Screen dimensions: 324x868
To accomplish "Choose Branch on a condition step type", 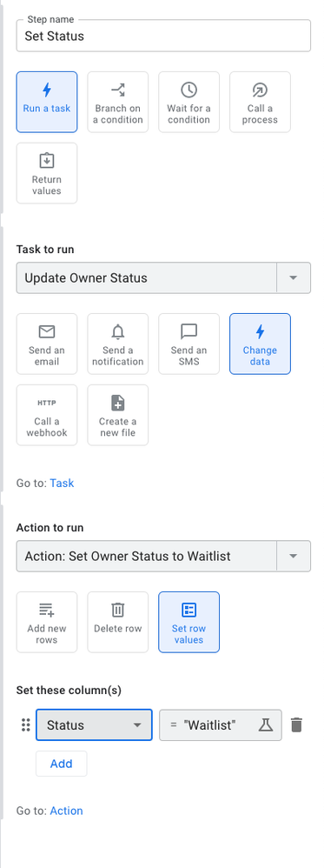I will click(118, 102).
